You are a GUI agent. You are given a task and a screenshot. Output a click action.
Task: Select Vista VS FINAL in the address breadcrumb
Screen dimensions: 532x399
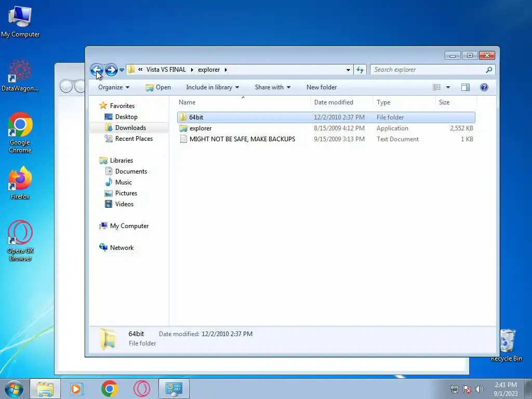166,70
